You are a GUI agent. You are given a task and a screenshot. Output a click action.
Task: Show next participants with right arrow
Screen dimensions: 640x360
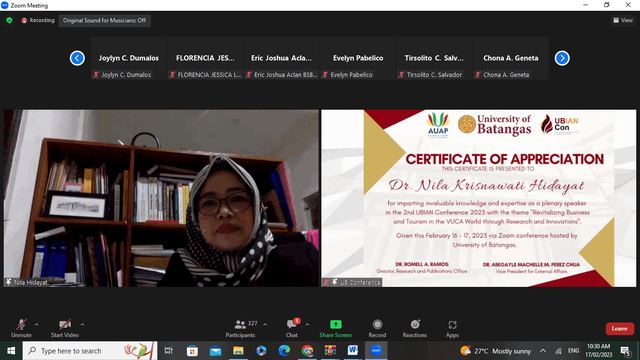[562, 58]
